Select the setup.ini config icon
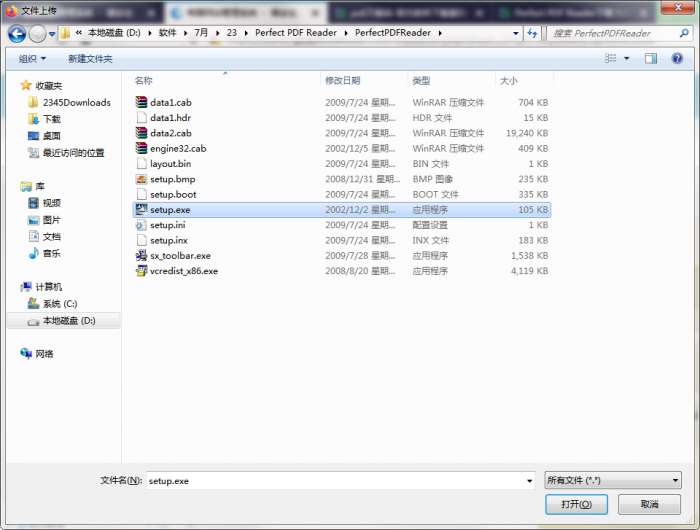Screen dimensions: 700x530 142,225
